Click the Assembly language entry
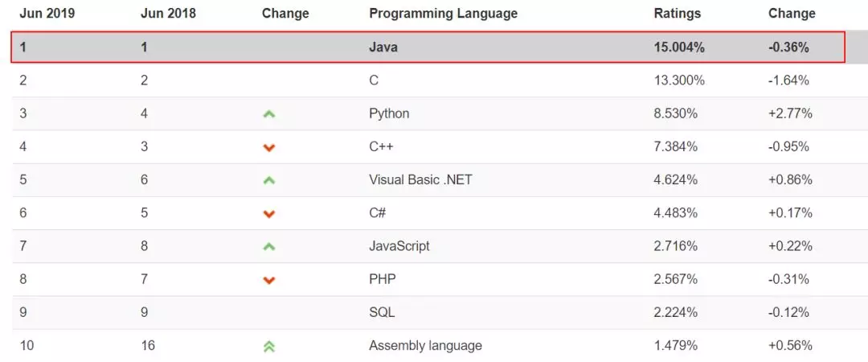The height and width of the screenshot is (362, 868). [425, 346]
